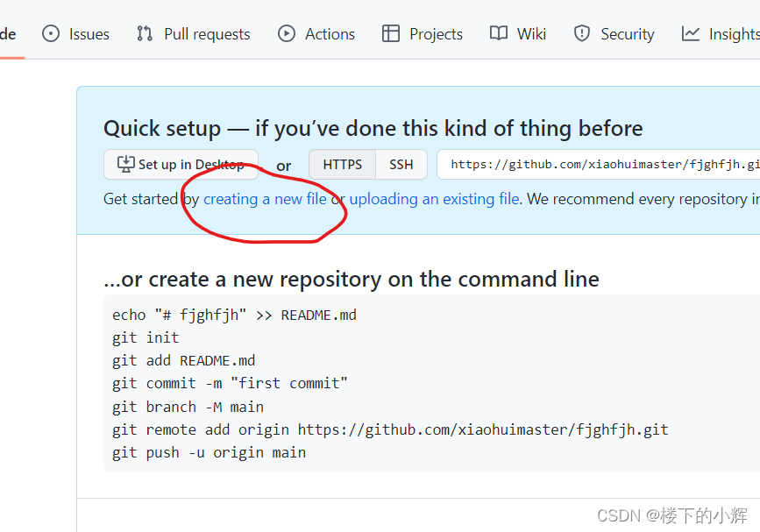Click the Wiki book icon

click(499, 33)
